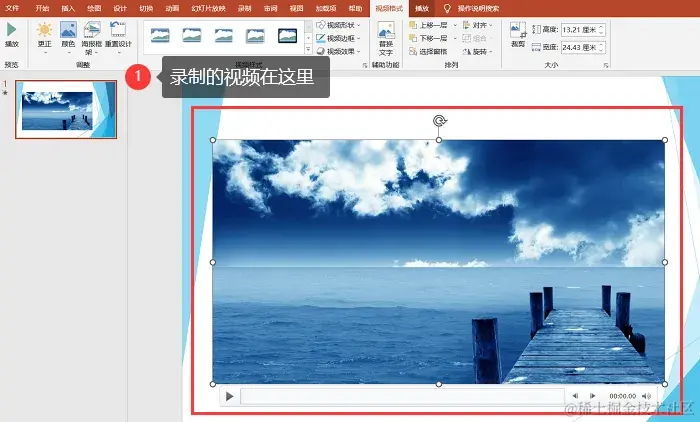Switch to the 播放 playback tab

(x=422, y=8)
